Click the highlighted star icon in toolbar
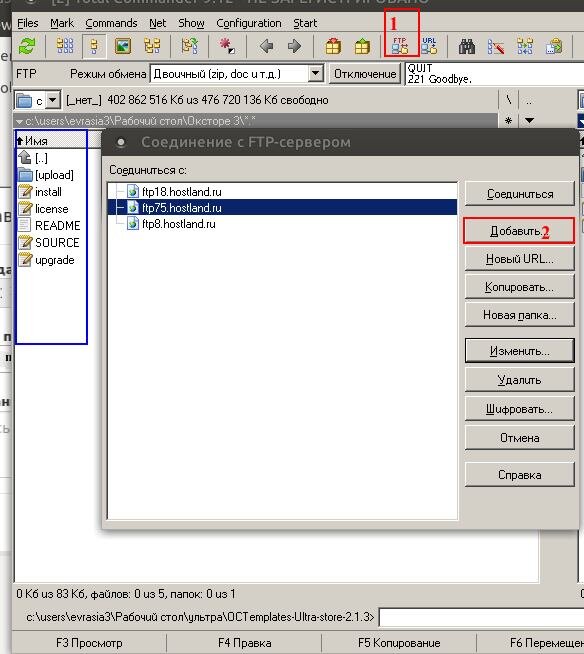The image size is (584, 654). pyautogui.click(x=227, y=46)
